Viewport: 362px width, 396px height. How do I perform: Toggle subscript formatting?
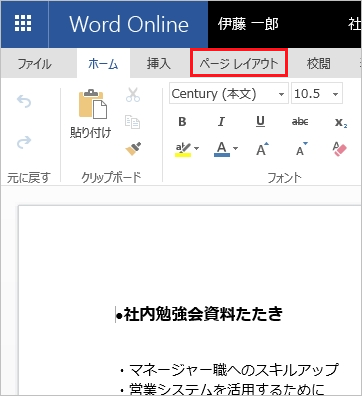(341, 122)
